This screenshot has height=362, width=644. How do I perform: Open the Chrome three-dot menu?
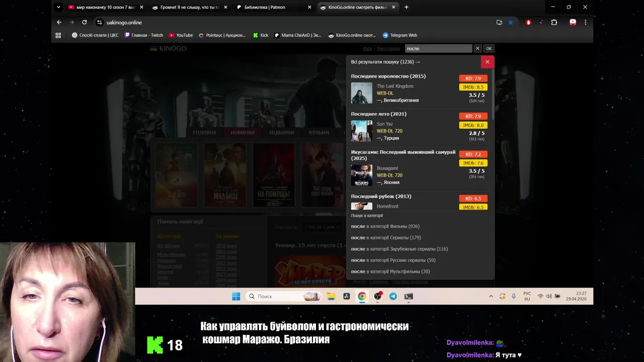pos(585,22)
